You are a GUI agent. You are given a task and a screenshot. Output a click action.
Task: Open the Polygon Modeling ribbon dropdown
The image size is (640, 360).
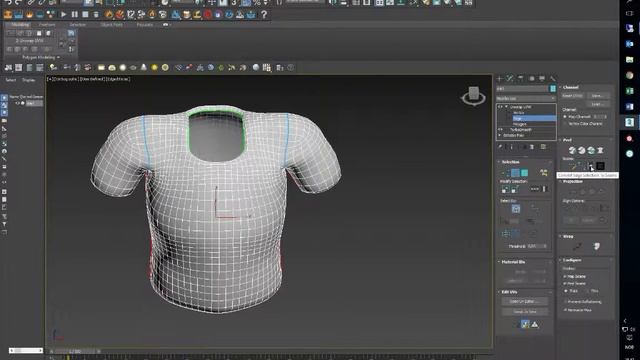(x=41, y=58)
